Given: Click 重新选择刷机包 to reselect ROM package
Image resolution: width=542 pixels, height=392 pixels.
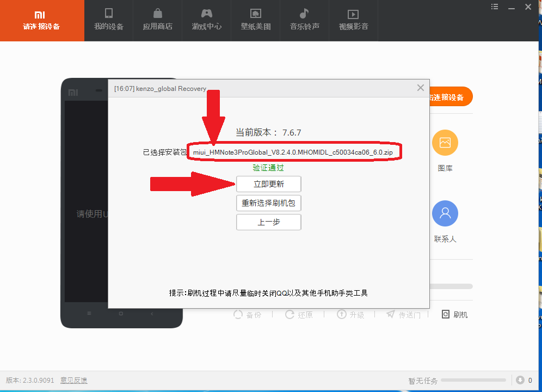Looking at the screenshot, I should [x=268, y=203].
